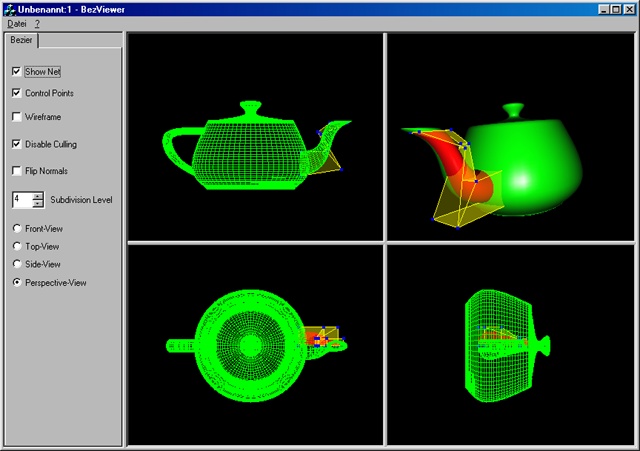Viewport: 640px width, 451px height.
Task: Enable the Wireframe checkbox
Action: pos(16,117)
